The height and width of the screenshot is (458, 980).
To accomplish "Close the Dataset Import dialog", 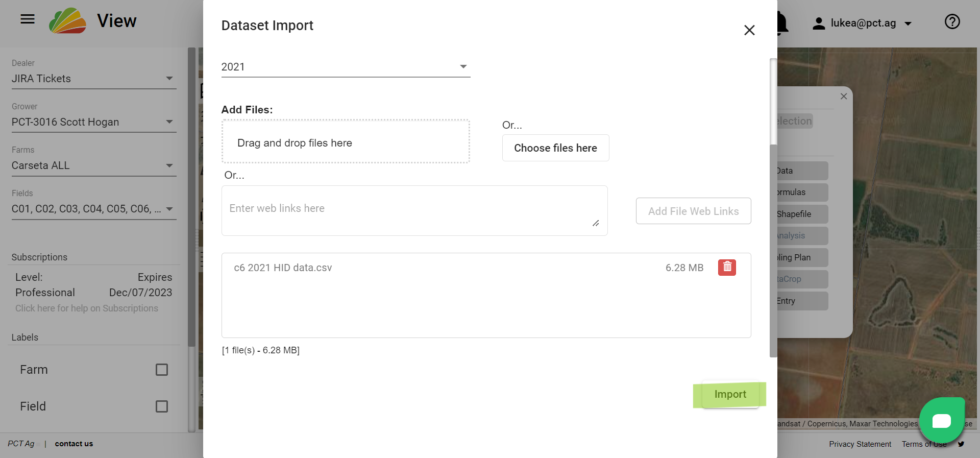I will click(749, 30).
